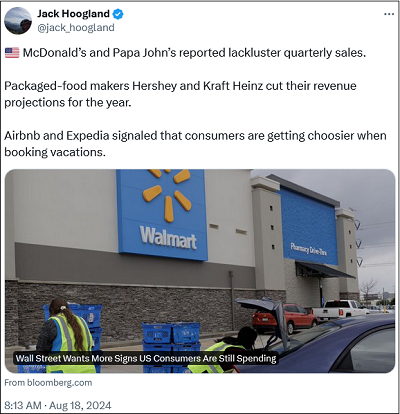
Task: Select the McDonald's and Papa John's sentence
Action: coord(194,53)
